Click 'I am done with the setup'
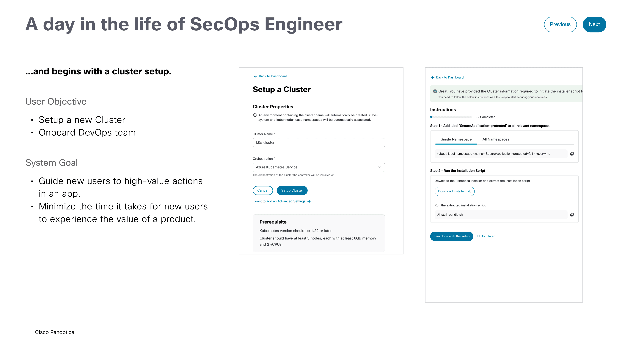 [451, 236]
